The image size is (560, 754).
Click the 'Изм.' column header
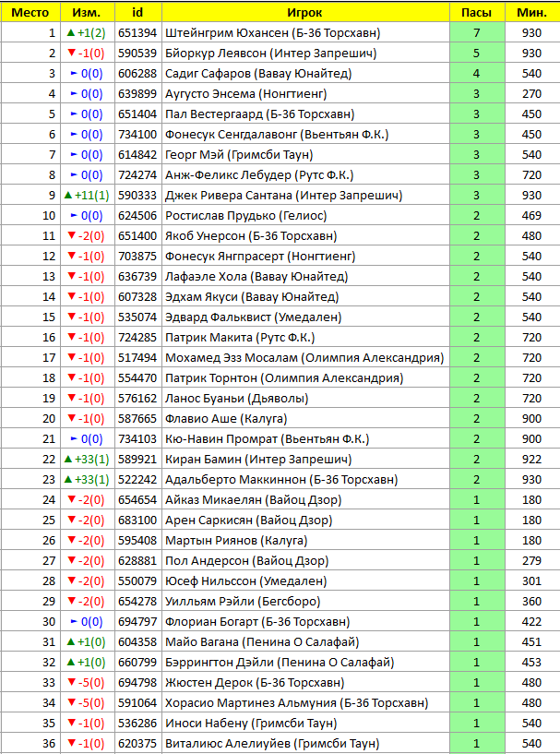click(x=87, y=13)
